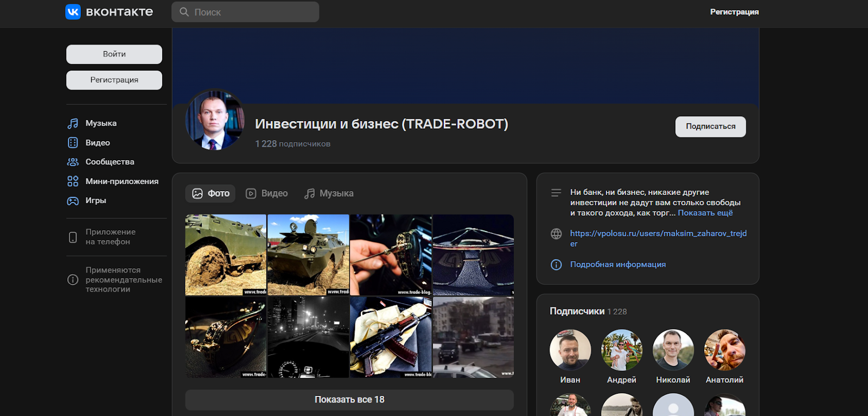Click the community title Инвестиции и бизнес
This screenshot has width=868, height=416.
(381, 124)
